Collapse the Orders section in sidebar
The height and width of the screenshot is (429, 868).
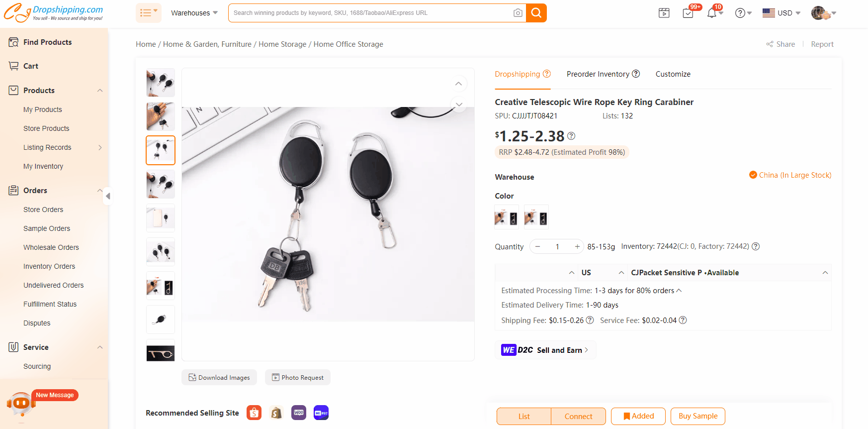tap(100, 190)
